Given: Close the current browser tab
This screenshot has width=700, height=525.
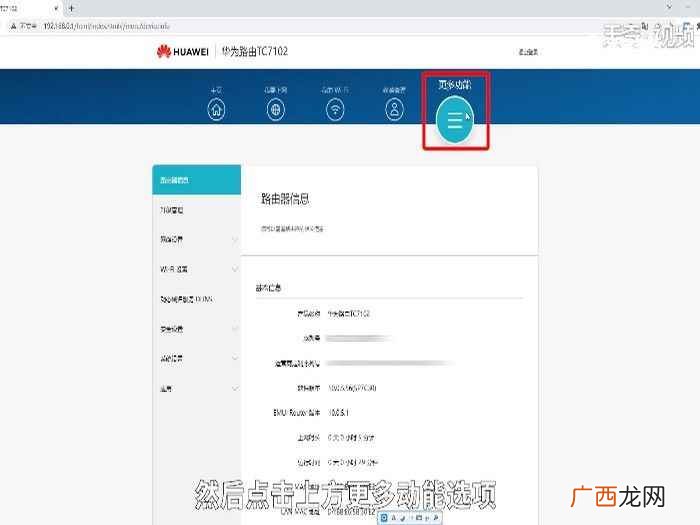Looking at the screenshot, I should pos(56,8).
